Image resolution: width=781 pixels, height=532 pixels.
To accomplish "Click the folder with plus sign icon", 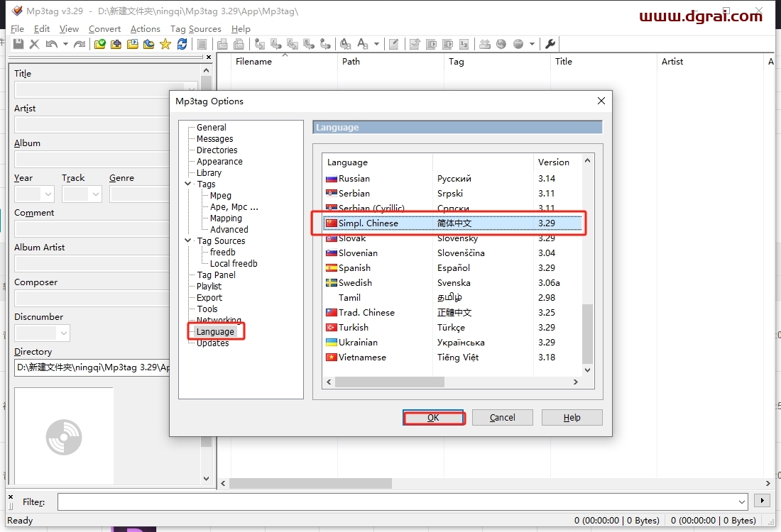I will click(116, 44).
